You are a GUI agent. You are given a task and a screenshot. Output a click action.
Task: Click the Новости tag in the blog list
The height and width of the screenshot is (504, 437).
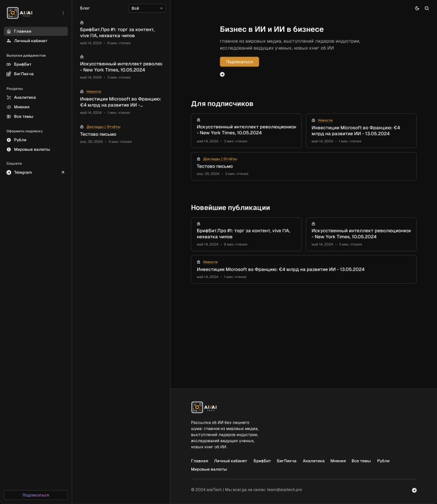94,91
